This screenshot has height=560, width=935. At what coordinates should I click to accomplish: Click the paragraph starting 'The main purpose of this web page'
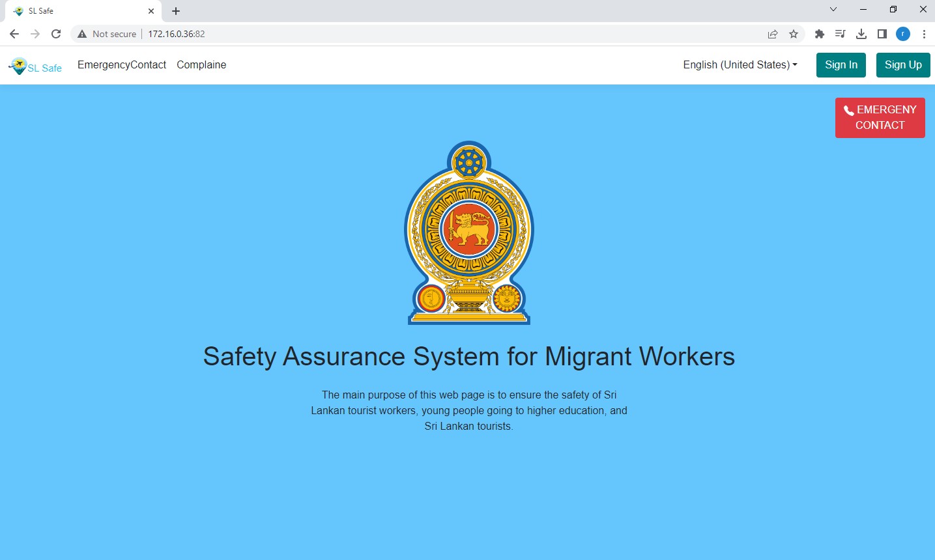tap(469, 410)
